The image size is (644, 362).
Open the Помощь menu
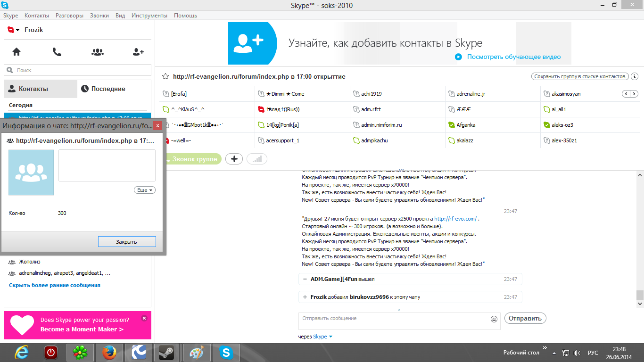pyautogui.click(x=185, y=16)
